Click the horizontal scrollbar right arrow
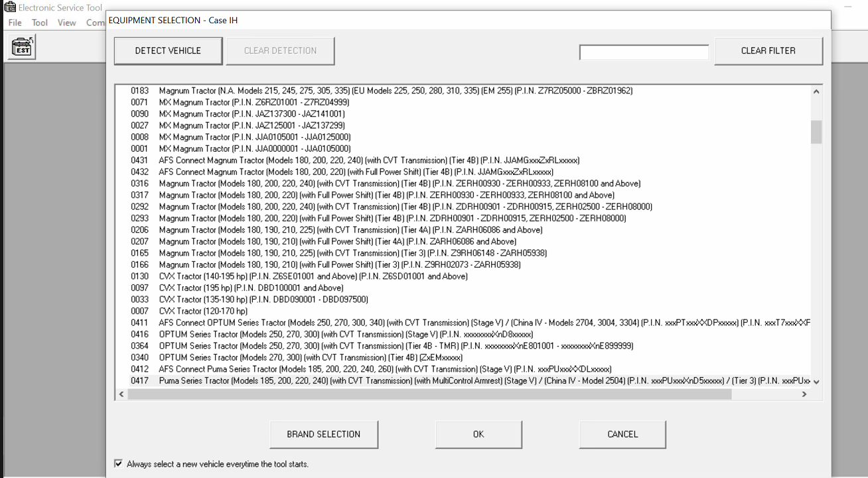The height and width of the screenshot is (478, 868). click(804, 394)
